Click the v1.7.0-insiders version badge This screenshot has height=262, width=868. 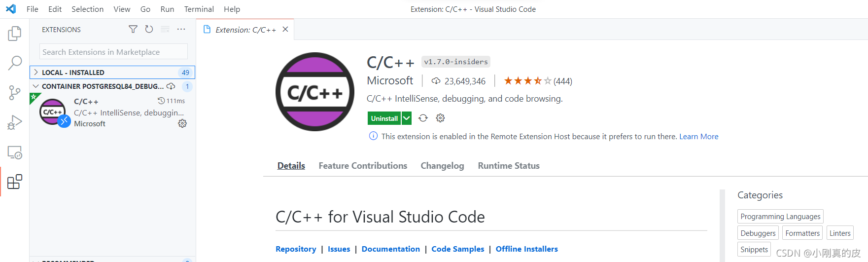click(x=456, y=62)
